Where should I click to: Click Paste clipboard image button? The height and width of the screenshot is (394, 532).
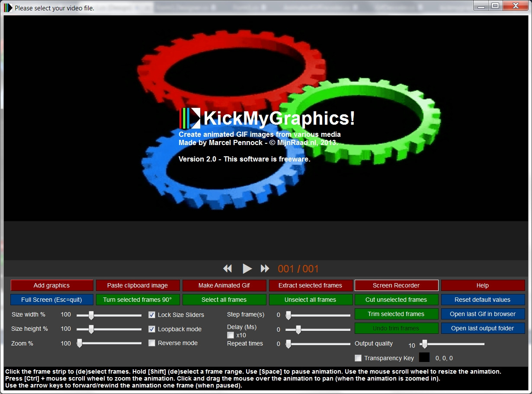[138, 285]
